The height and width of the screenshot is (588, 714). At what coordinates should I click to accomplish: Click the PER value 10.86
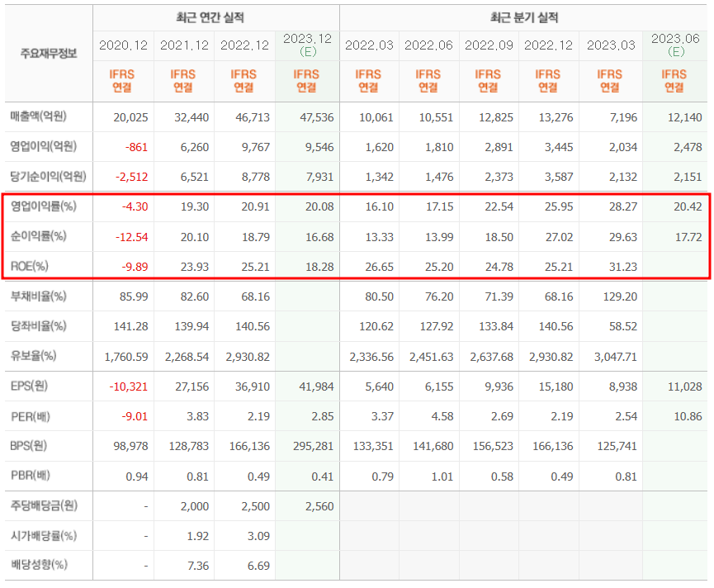pyautogui.click(x=688, y=416)
